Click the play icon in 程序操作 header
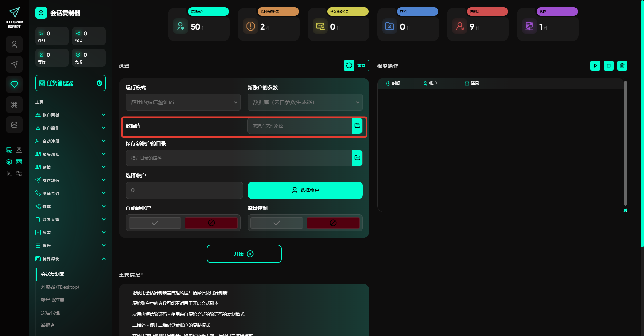This screenshot has width=644, height=336. coord(595,66)
